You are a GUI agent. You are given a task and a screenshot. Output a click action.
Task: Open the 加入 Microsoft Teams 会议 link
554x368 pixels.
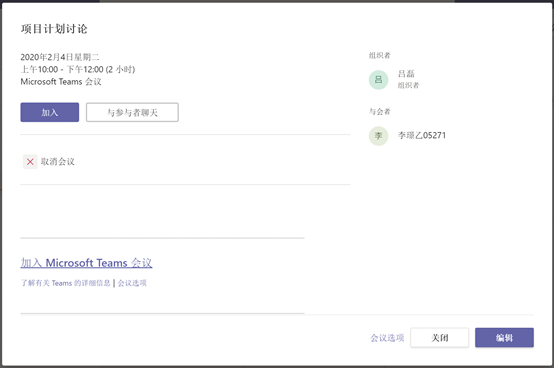[x=86, y=263]
